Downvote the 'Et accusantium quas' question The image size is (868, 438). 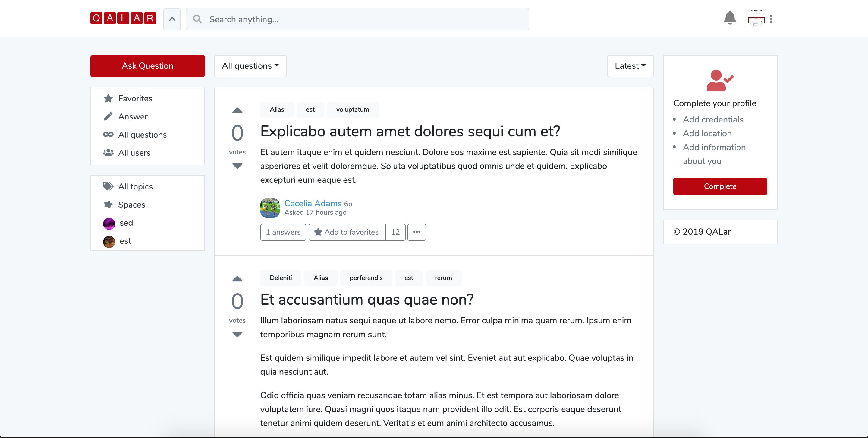(x=237, y=334)
